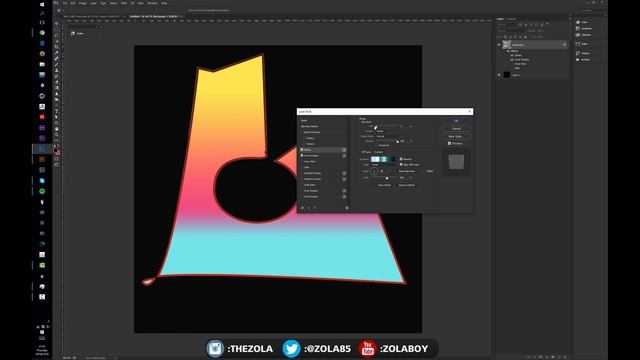640x360 pixels.
Task: Click Cancel in Layer Style dialog
Action: [x=456, y=129]
